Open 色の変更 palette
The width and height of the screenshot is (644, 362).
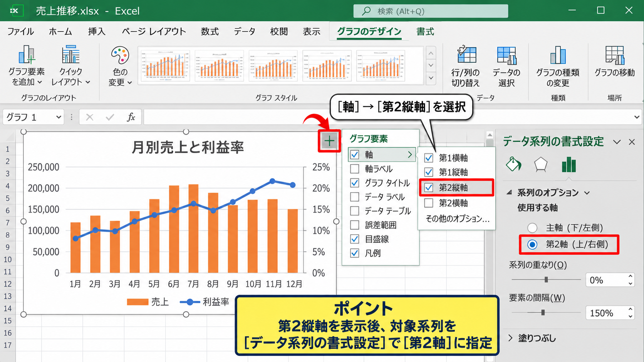(120, 66)
